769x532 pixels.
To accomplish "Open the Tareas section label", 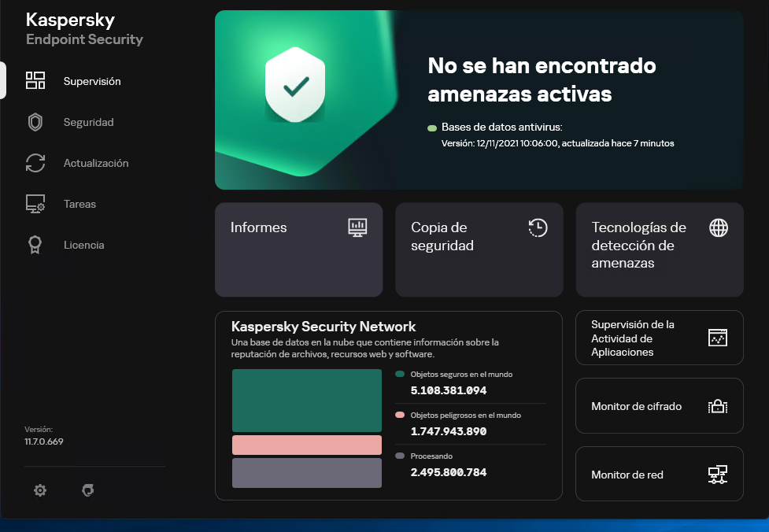I will (79, 204).
